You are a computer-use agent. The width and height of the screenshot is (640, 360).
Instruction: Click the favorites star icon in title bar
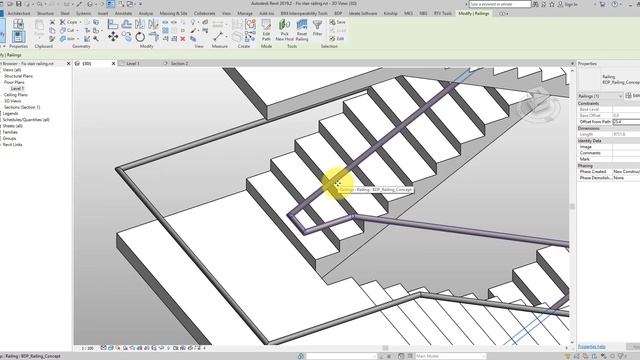pyautogui.click(x=552, y=4)
